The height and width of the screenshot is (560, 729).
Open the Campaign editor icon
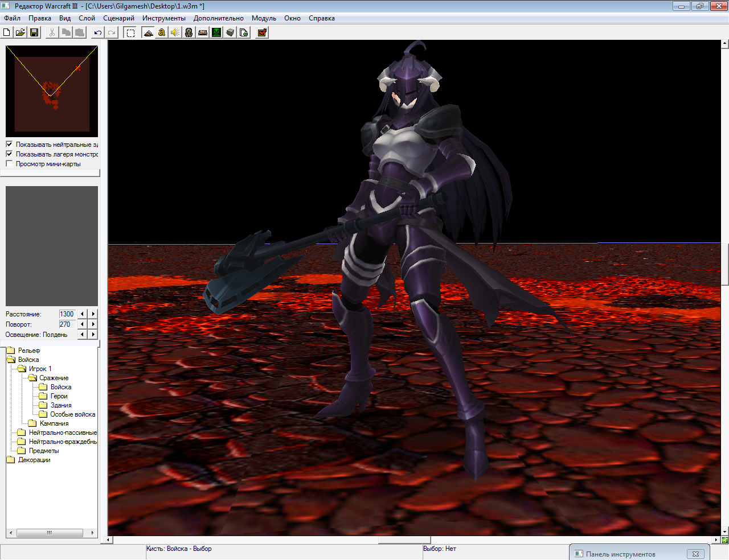pos(203,32)
